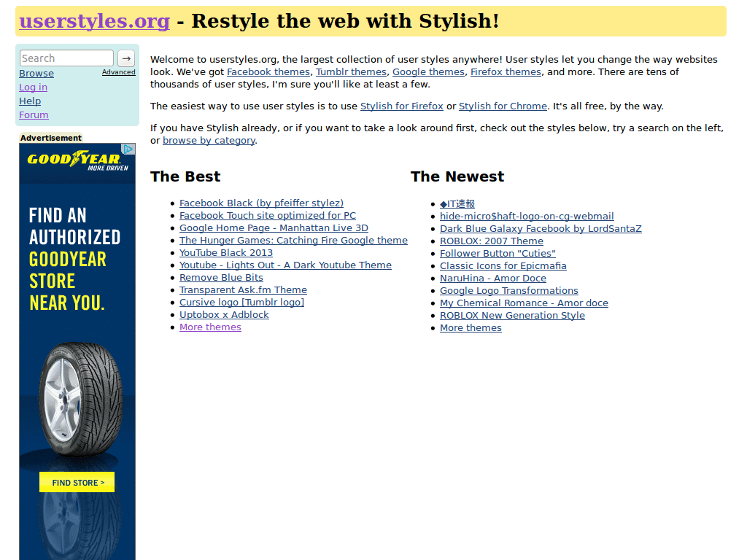Open The Hunger Games: Catching Fire Google theme

click(293, 241)
